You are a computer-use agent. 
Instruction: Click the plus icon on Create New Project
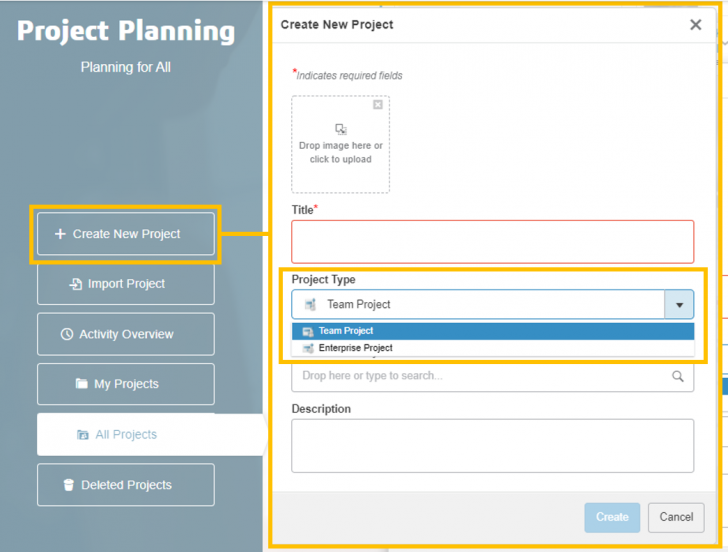click(x=60, y=234)
